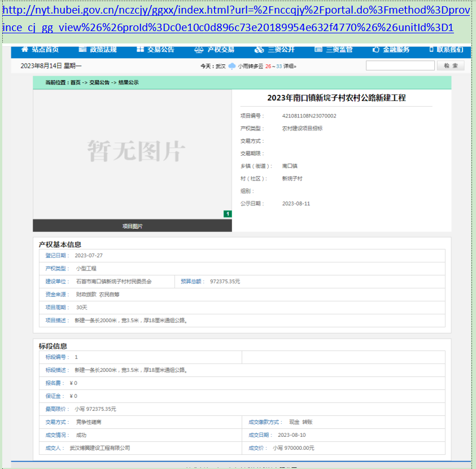Click the balance scale icon for 产权交易

[x=198, y=50]
